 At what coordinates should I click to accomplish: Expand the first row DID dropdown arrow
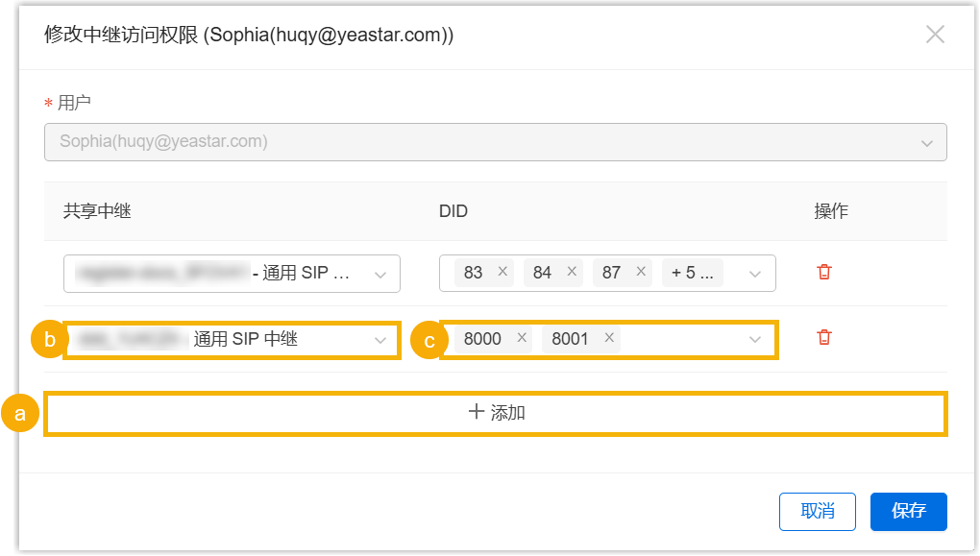point(755,274)
